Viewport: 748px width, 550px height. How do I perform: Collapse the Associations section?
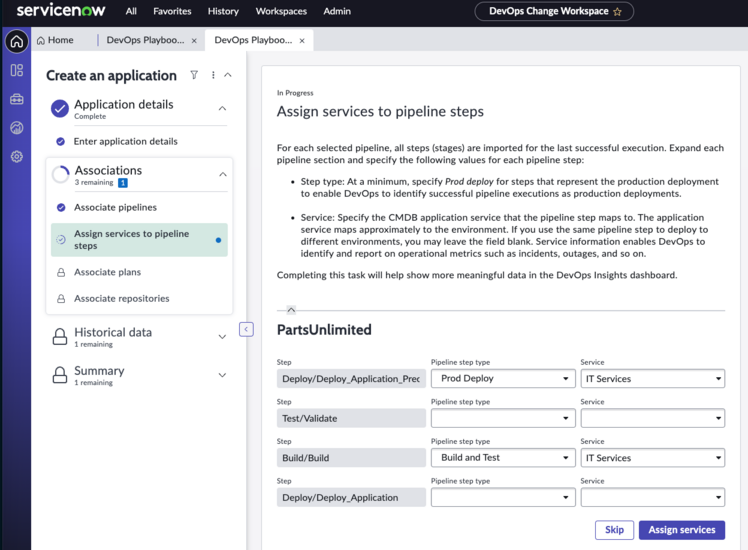[223, 174]
